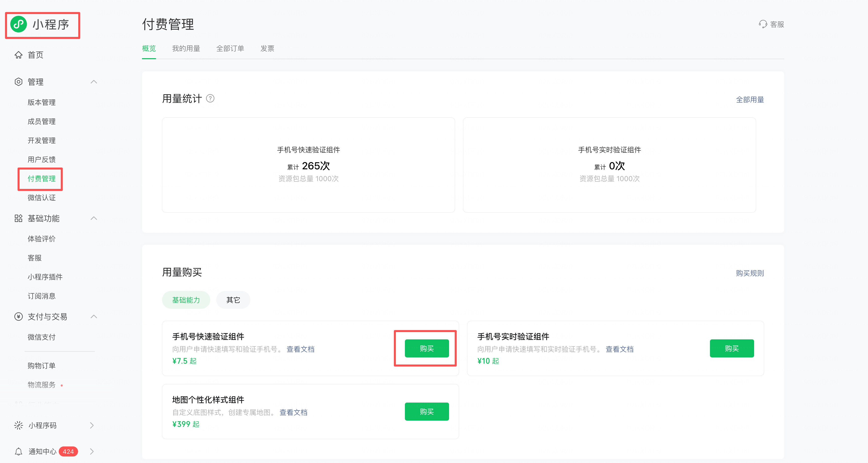The image size is (868, 463).
Task: Click the bell icon for 通知中心
Action: click(19, 451)
